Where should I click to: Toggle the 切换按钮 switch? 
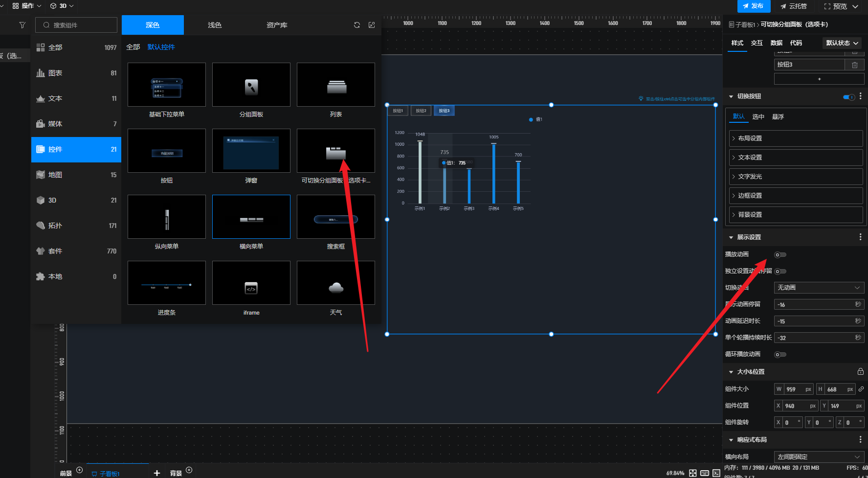point(849,97)
